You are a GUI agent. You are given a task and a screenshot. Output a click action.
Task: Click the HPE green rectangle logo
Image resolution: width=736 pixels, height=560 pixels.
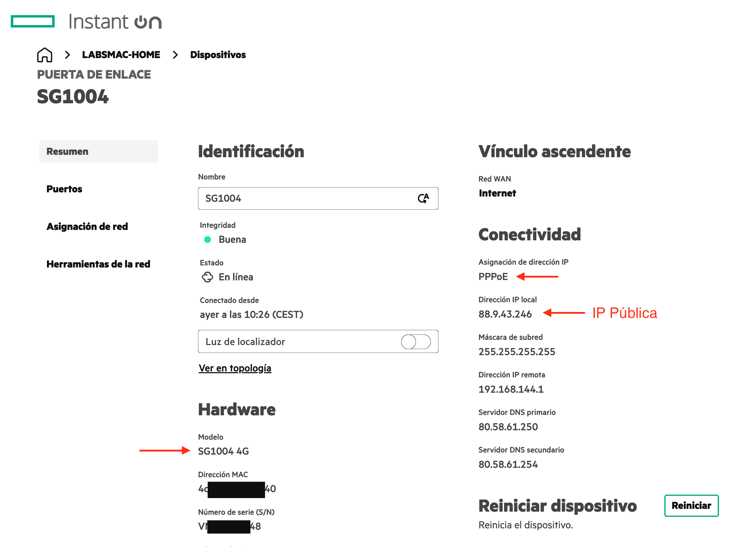click(x=33, y=21)
